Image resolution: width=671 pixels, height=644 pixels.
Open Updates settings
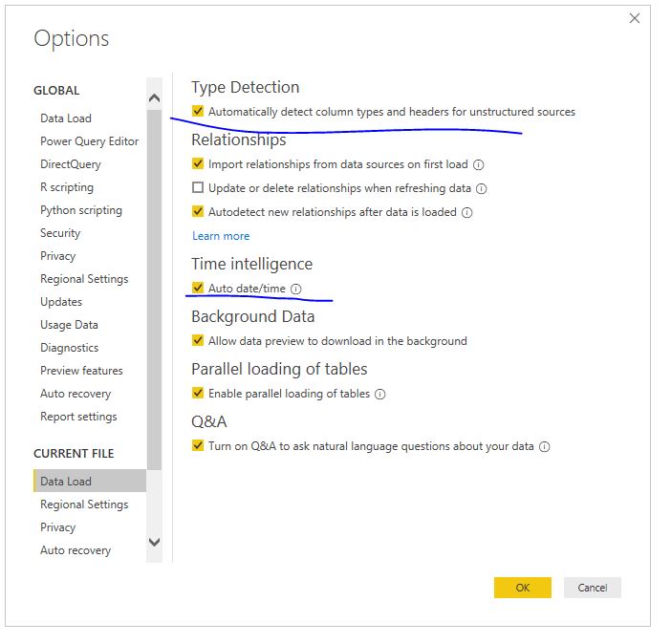[61, 302]
